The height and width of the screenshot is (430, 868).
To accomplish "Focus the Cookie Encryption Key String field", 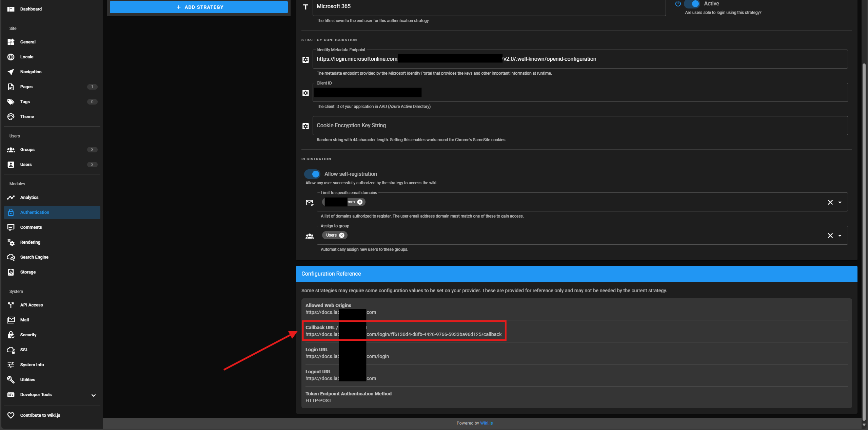I will (580, 126).
